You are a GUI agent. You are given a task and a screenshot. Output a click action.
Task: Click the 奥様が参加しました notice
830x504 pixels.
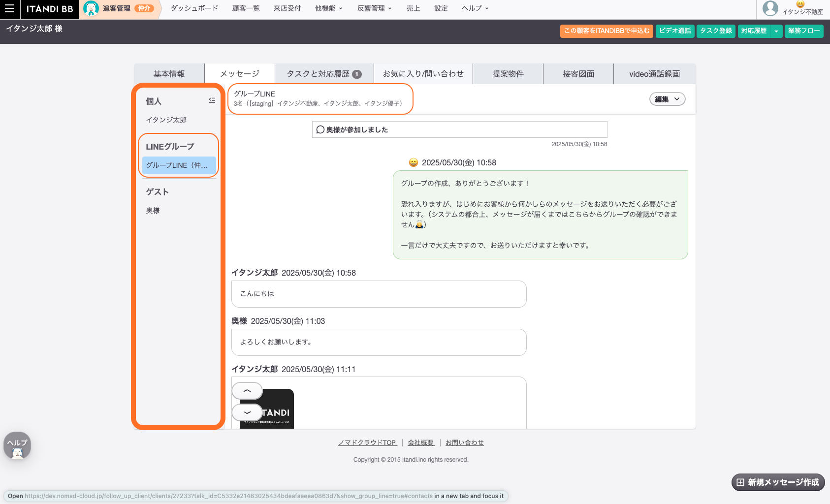pyautogui.click(x=460, y=129)
